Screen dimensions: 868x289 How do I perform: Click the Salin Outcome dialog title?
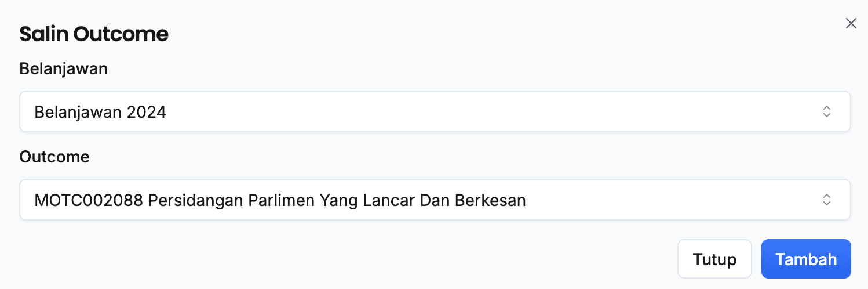(x=94, y=34)
